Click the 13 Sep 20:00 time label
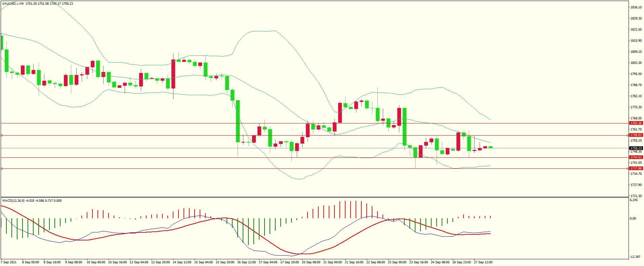The image size is (644, 266). point(160,262)
